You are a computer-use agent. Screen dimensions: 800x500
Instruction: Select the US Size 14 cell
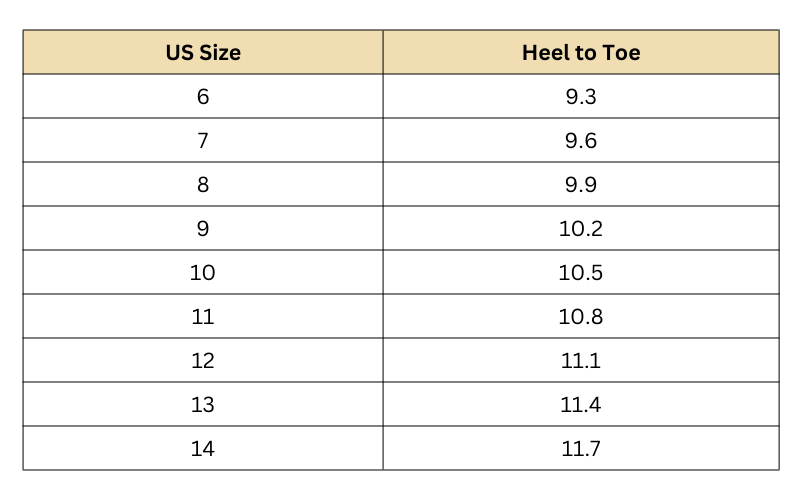click(x=203, y=449)
